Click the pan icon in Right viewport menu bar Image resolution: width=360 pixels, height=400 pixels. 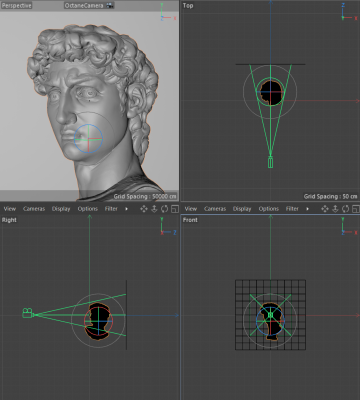tap(144, 209)
